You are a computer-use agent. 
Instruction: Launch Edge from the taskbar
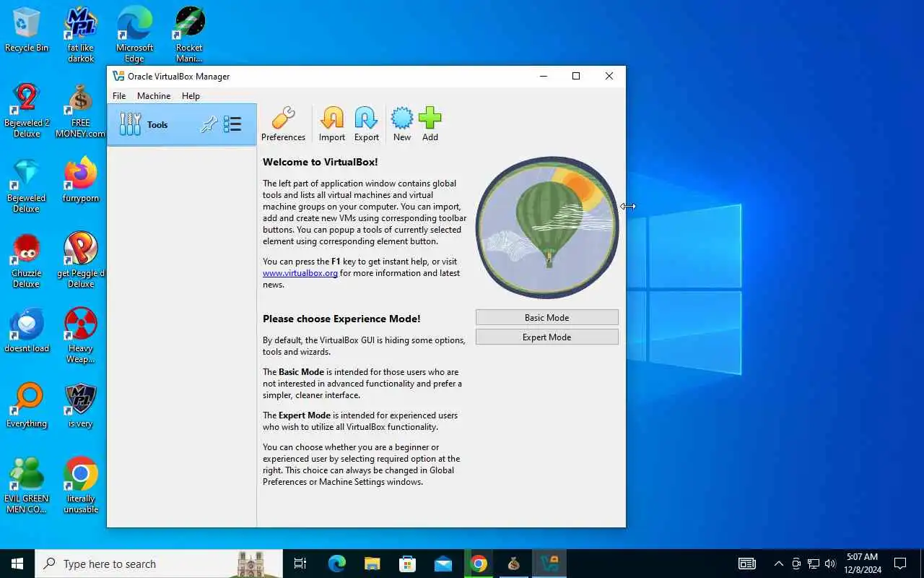tap(337, 564)
